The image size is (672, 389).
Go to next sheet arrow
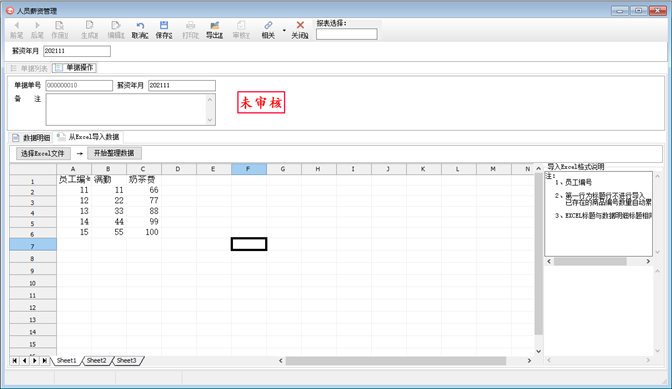(35, 361)
